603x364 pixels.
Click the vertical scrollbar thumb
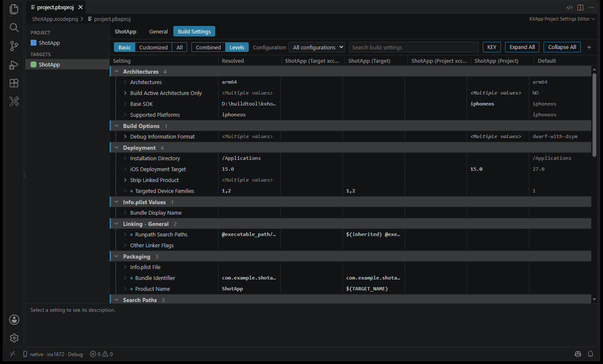[594, 115]
